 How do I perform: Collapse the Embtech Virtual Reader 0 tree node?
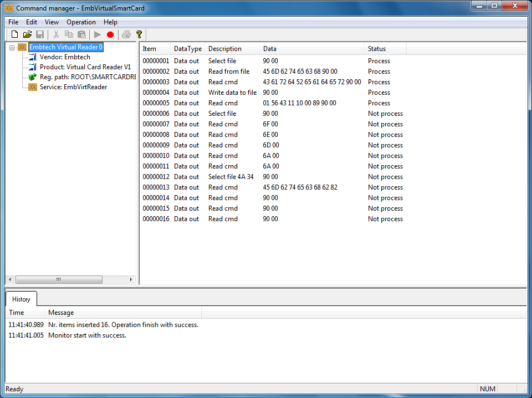coord(12,48)
